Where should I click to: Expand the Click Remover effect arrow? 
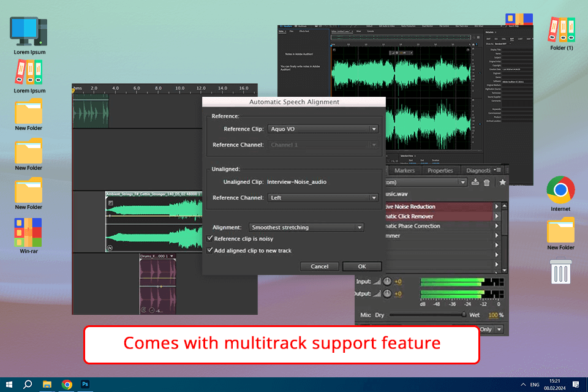pyautogui.click(x=497, y=216)
